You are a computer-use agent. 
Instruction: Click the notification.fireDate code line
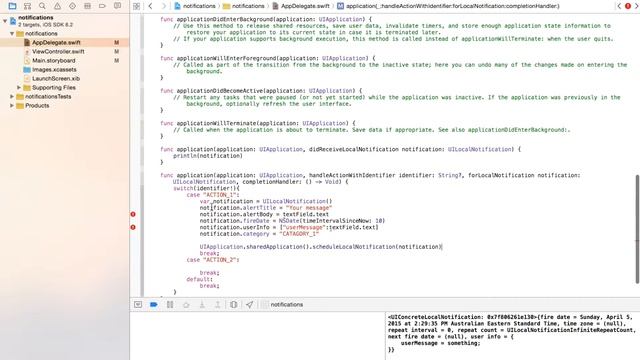point(292,221)
